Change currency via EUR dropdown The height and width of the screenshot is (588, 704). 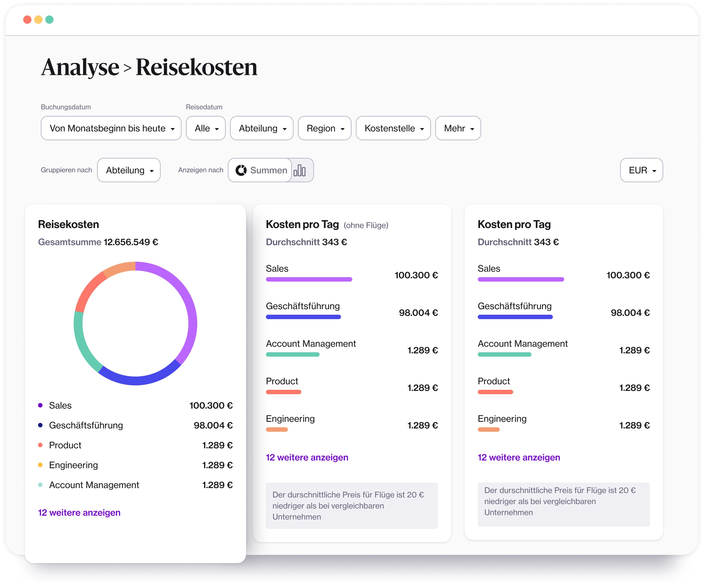(x=641, y=170)
